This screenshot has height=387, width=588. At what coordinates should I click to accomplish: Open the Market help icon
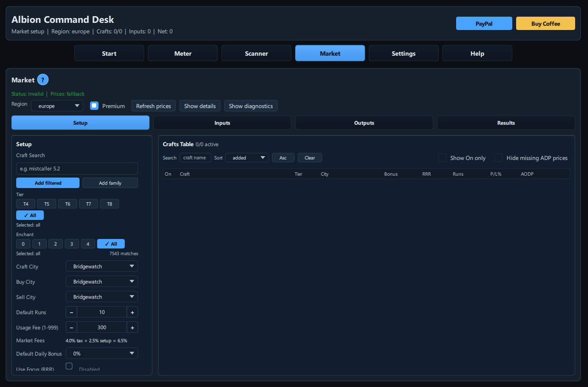(42, 79)
